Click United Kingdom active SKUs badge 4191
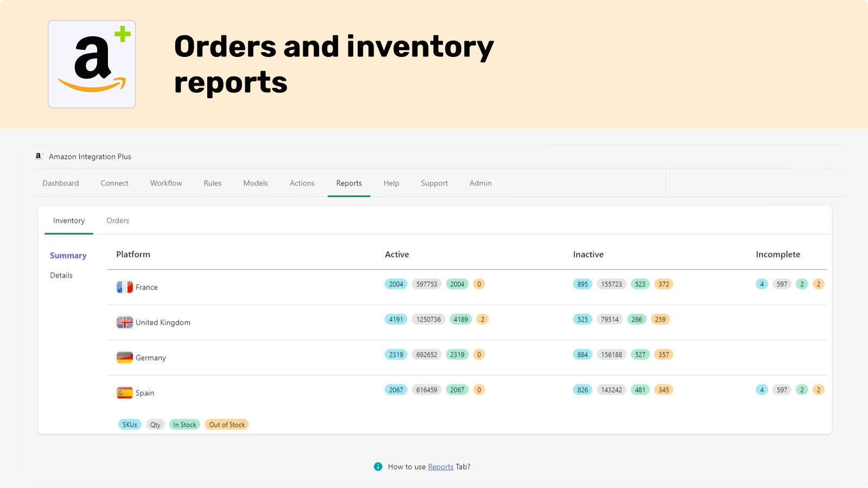 pos(396,319)
